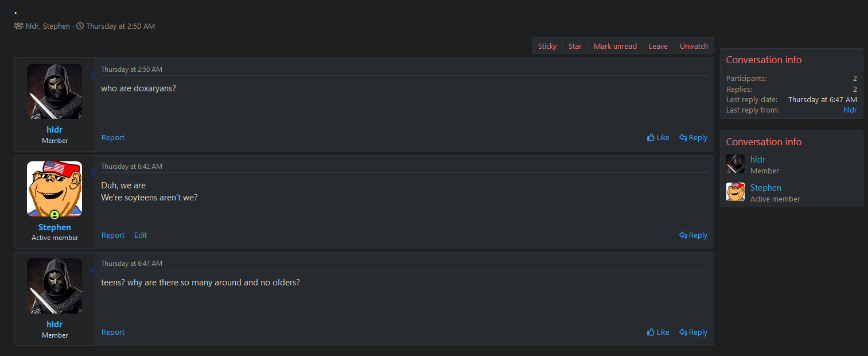Open Stephen's profile from sidebar name
Screen dimensions: 868x356
pyautogui.click(x=765, y=188)
